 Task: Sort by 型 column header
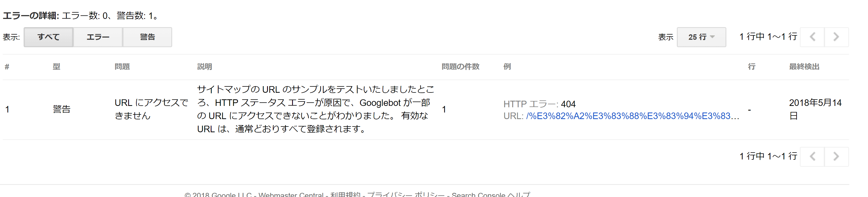point(57,67)
